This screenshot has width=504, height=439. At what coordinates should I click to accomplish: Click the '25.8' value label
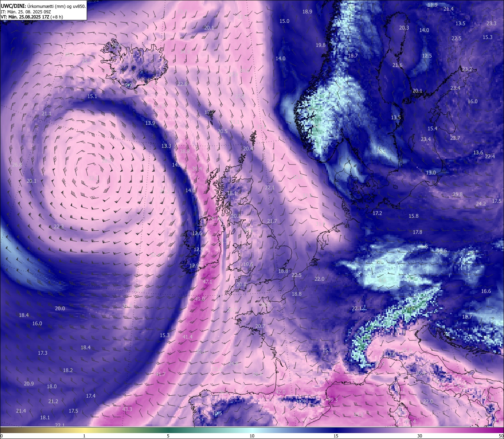pyautogui.click(x=458, y=194)
